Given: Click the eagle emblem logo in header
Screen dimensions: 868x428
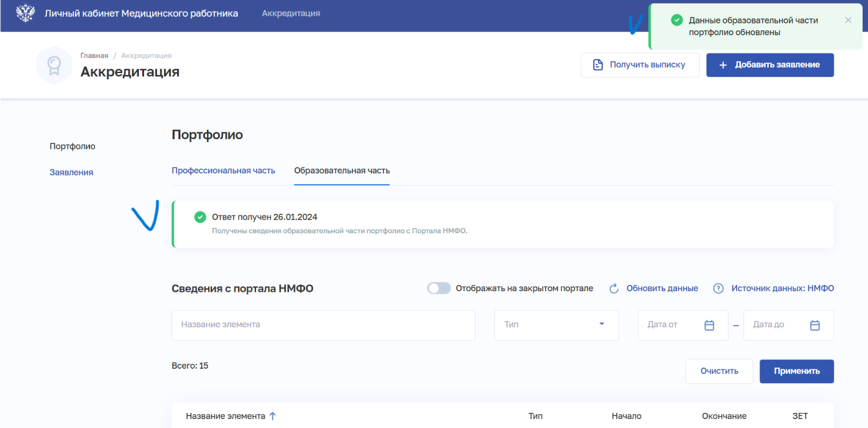Looking at the screenshot, I should pos(25,13).
